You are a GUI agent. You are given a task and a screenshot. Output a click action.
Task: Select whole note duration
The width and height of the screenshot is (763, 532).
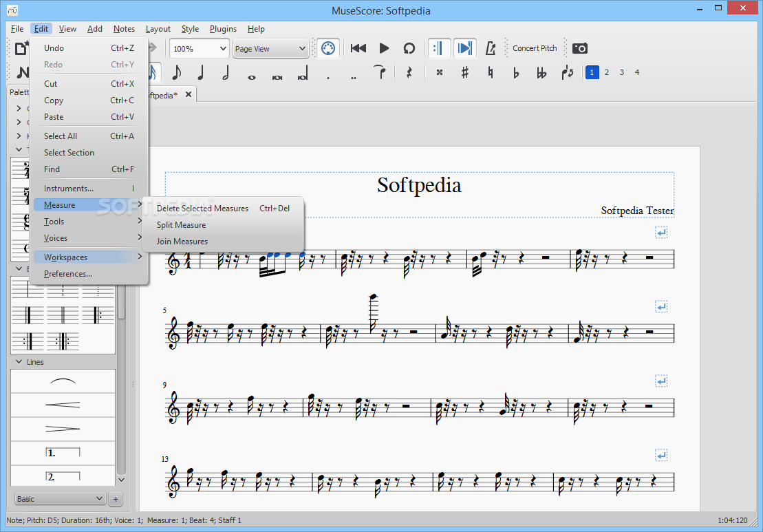252,76
